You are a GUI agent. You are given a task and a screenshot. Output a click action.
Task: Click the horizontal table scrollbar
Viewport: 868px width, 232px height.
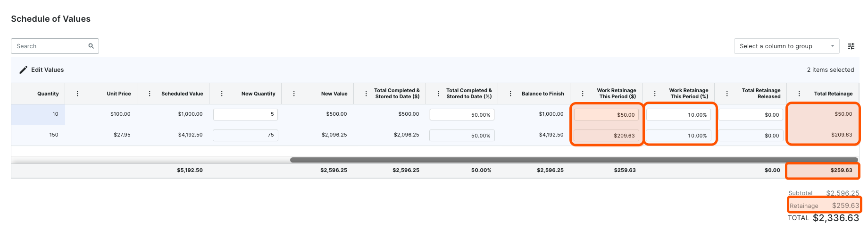[574, 160]
